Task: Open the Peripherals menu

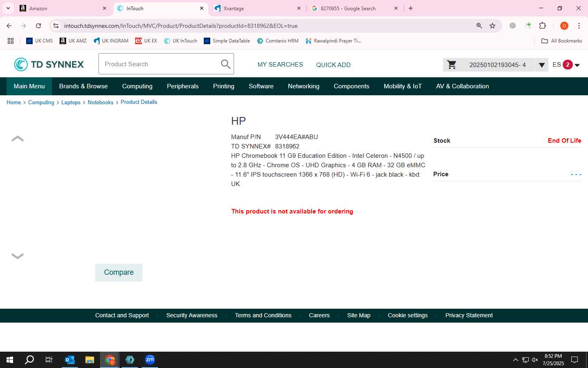Action: point(183,86)
